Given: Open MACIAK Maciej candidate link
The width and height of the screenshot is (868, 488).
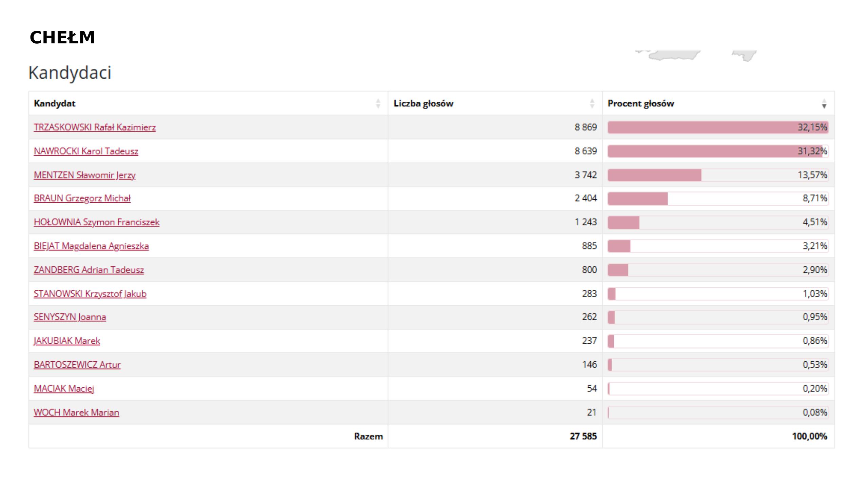Looking at the screenshot, I should [64, 389].
